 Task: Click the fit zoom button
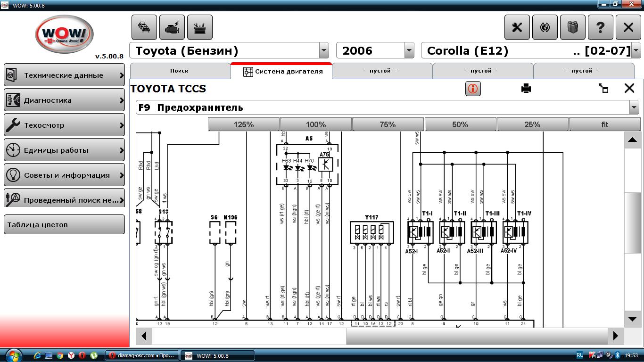pos(605,124)
